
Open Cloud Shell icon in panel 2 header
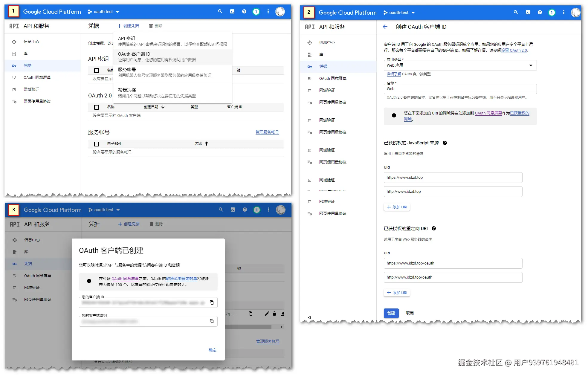coord(528,13)
